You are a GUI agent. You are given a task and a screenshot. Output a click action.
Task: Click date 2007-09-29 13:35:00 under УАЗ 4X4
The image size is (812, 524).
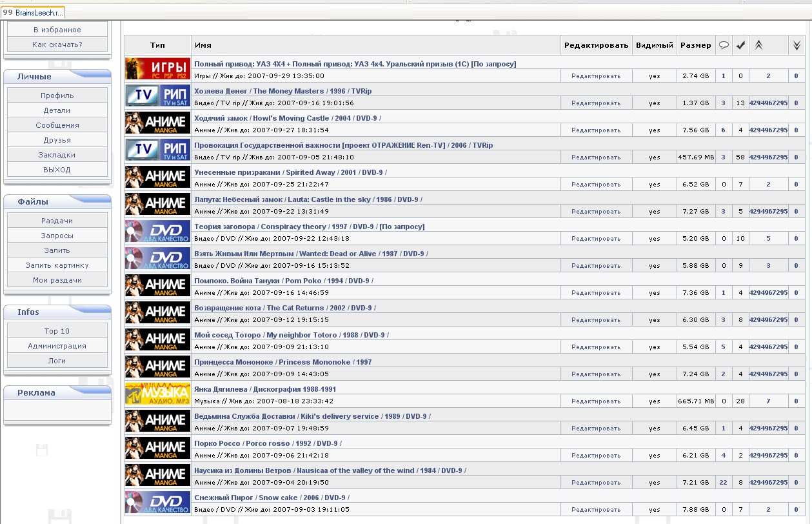click(x=288, y=76)
